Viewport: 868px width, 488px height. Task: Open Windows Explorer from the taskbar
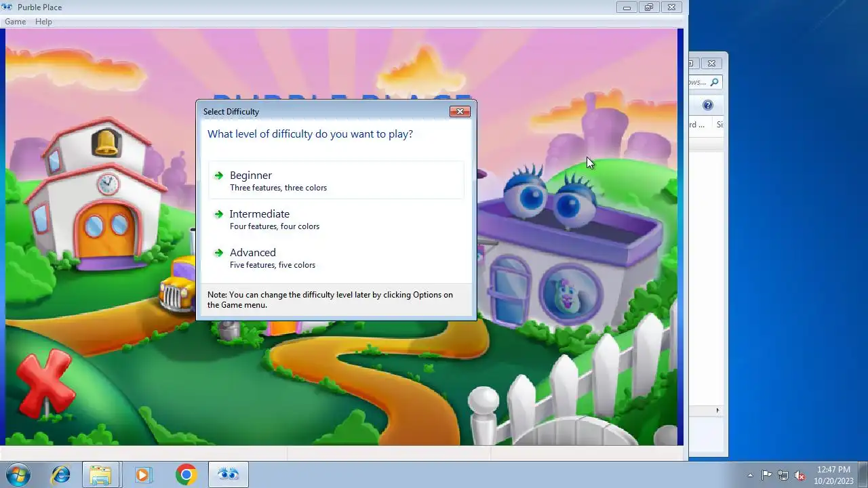click(100, 475)
